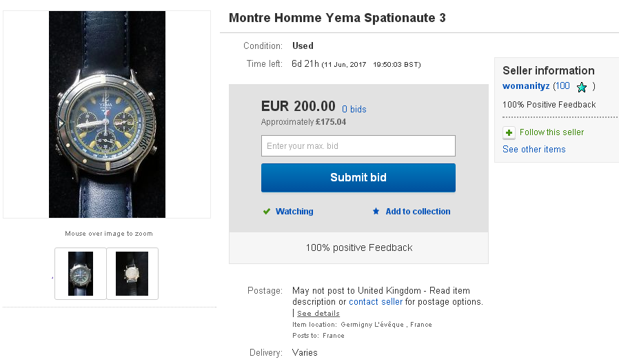
Task: Click the contact seller link
Action: (376, 302)
